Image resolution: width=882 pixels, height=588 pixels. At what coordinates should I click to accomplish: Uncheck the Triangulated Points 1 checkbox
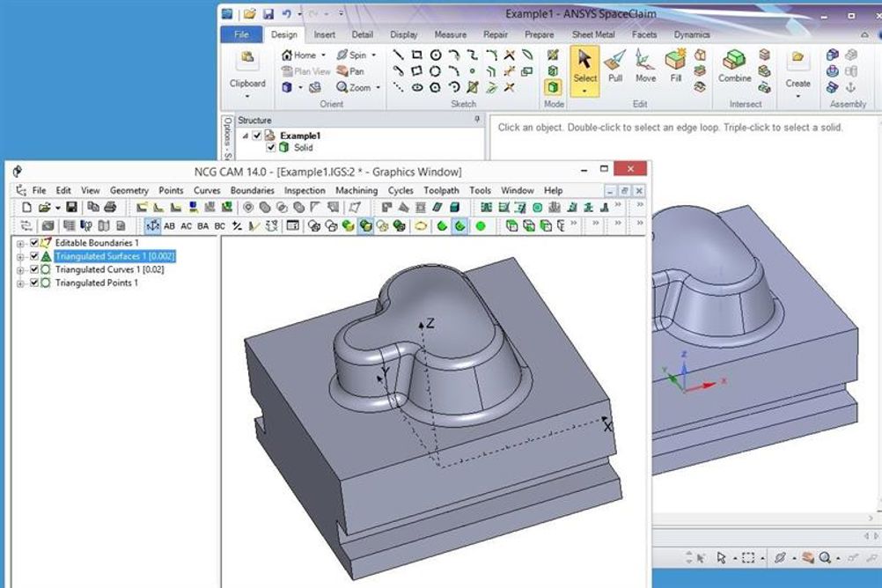point(34,283)
